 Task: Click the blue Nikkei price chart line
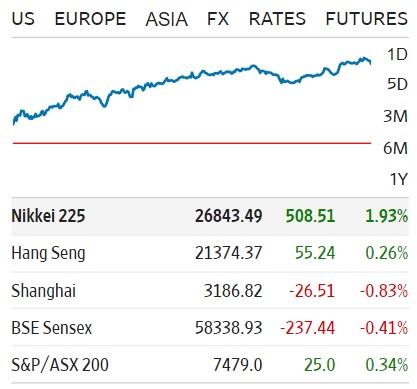(x=192, y=75)
